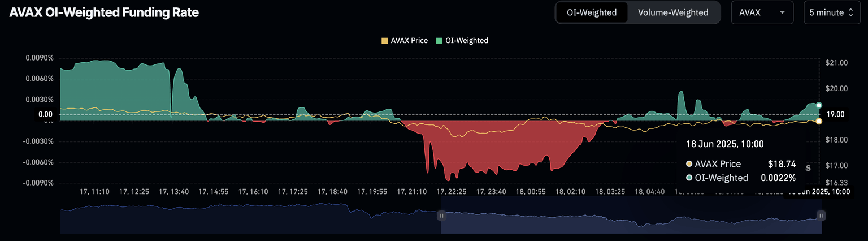Screen dimensions: 868x241
Task: Click the $16.33 price axis label
Action: point(836,183)
